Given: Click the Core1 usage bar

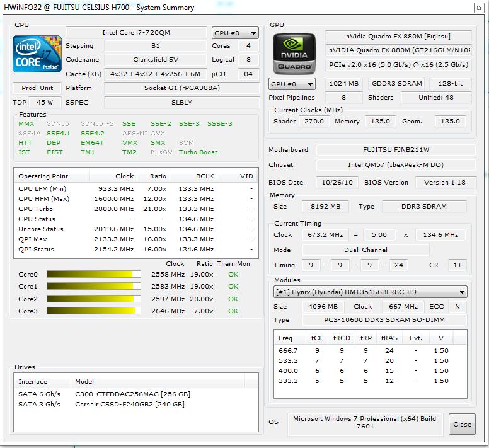Looking at the screenshot, I should tap(94, 286).
